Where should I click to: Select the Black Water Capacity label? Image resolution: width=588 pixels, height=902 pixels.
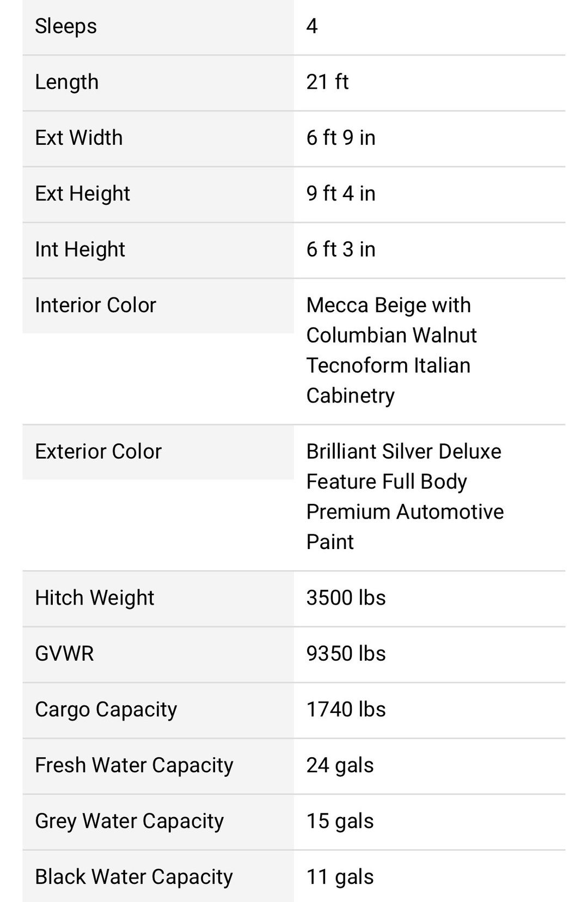(134, 877)
